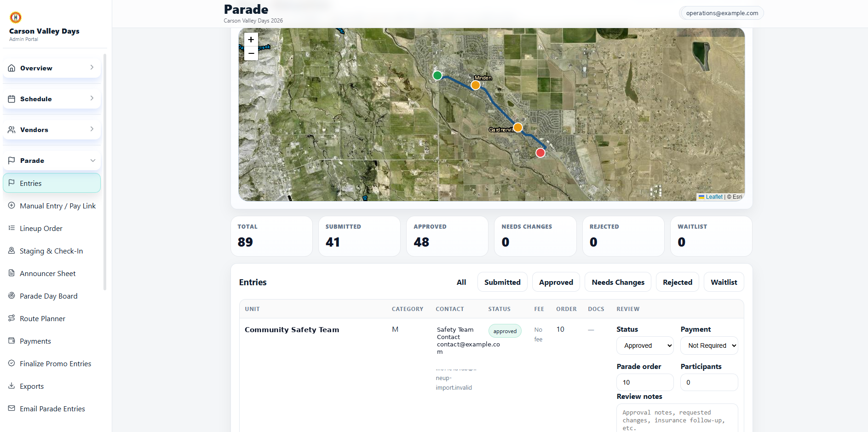Click the Rejected 0 stat card
Viewport: 868px width, 432px height.
click(x=623, y=236)
